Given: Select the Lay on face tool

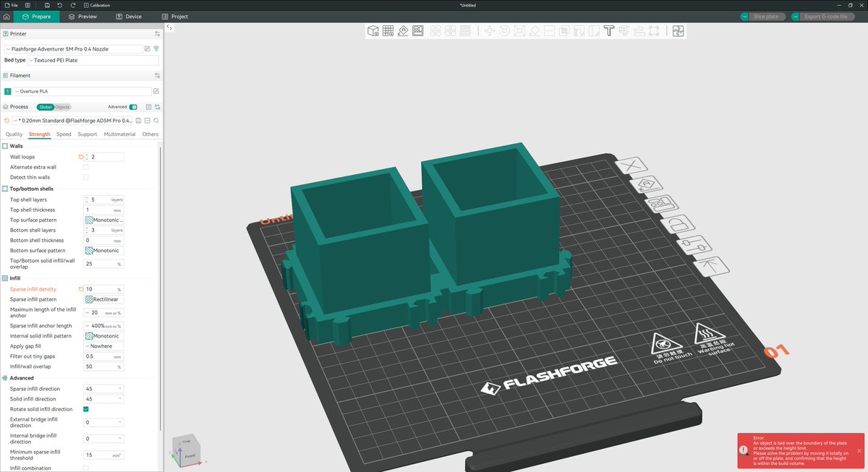Looking at the screenshot, I should (535, 31).
